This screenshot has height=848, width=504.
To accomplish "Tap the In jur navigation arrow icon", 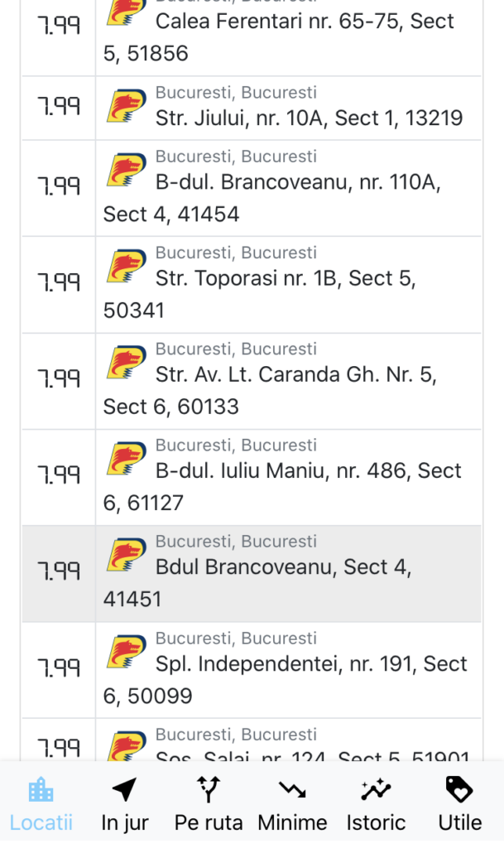I will (x=124, y=789).
